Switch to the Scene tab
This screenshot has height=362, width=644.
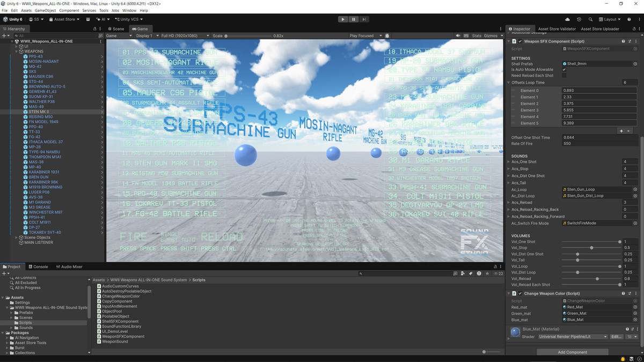click(x=116, y=29)
